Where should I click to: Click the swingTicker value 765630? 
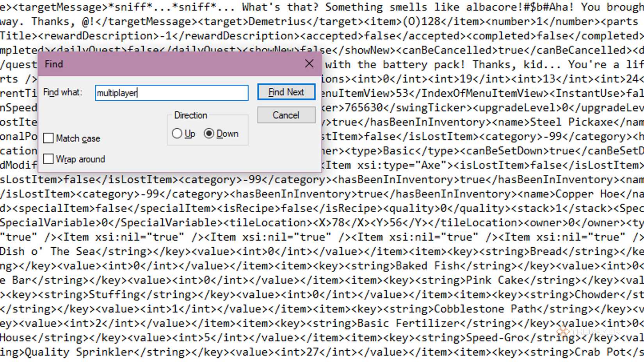pyautogui.click(x=364, y=108)
